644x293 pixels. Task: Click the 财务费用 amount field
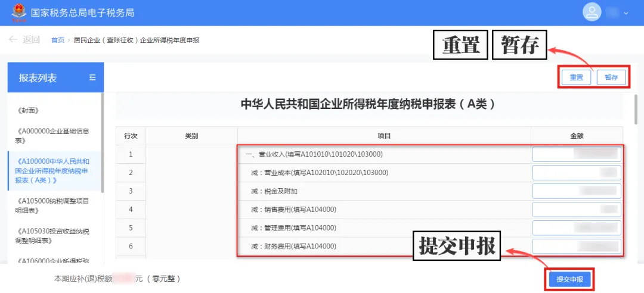coord(577,246)
